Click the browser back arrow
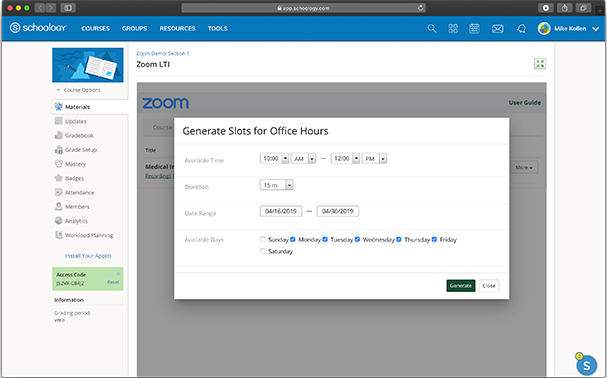 tap(40, 8)
